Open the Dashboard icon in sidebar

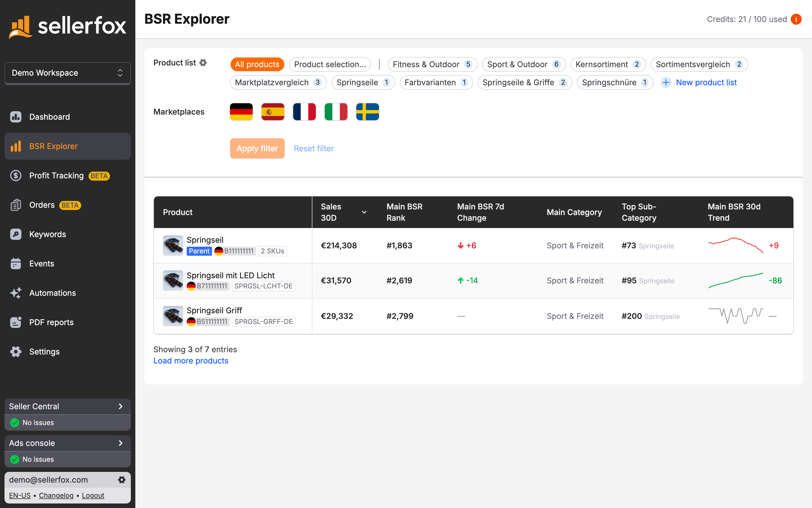click(16, 117)
